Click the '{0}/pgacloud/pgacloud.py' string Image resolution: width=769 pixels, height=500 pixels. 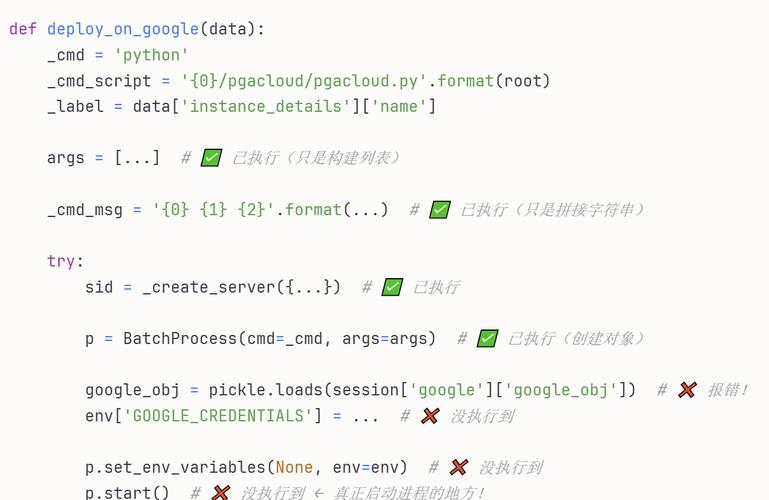pyautogui.click(x=304, y=81)
